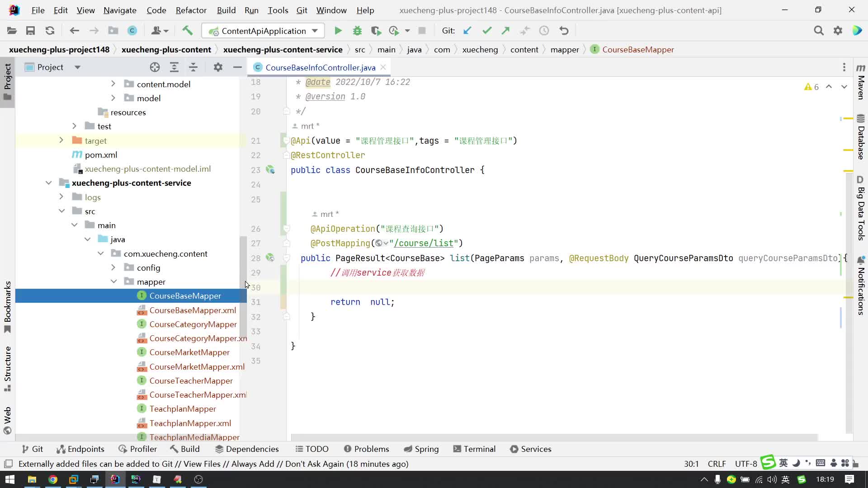Go to next highlighted warning arrow

point(844,87)
